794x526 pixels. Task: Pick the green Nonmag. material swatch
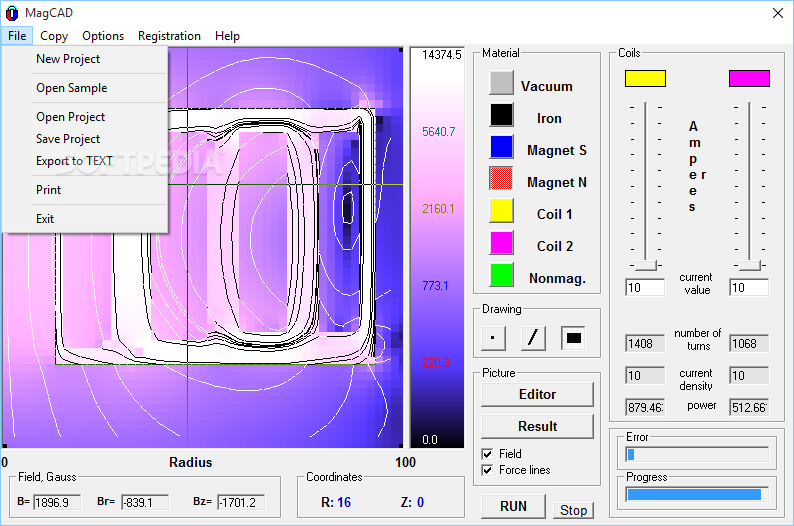501,275
